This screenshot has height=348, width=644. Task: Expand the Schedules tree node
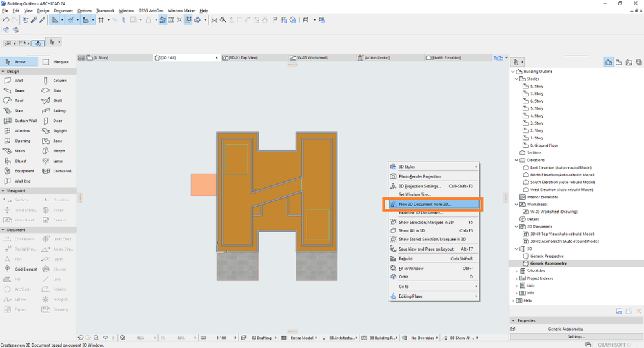[516, 271]
